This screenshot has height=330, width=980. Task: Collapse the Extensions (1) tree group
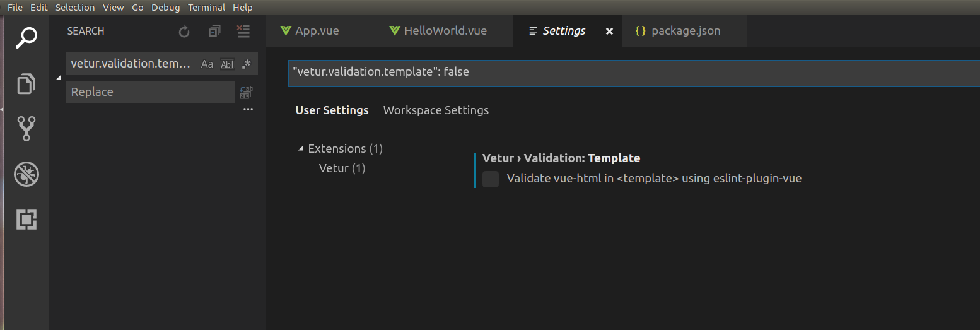(301, 149)
